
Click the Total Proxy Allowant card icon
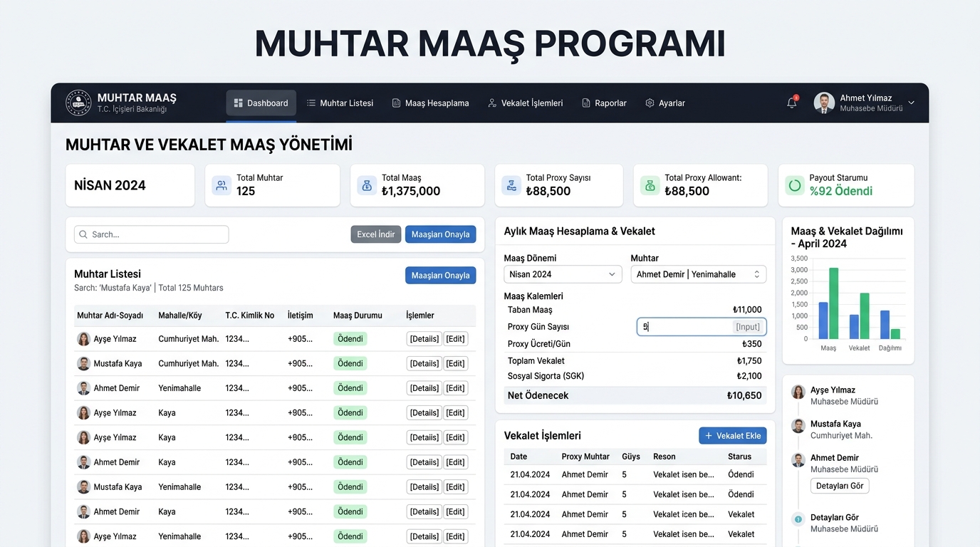650,186
